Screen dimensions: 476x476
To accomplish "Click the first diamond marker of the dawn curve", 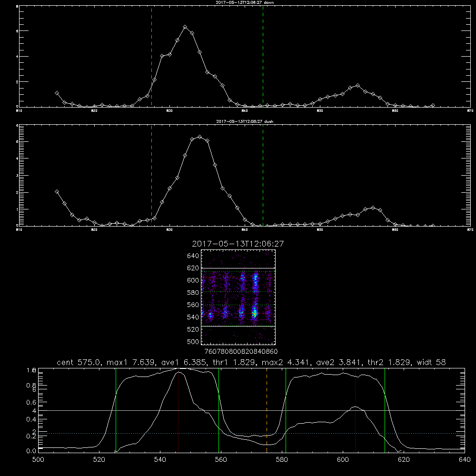I will 57,93.
